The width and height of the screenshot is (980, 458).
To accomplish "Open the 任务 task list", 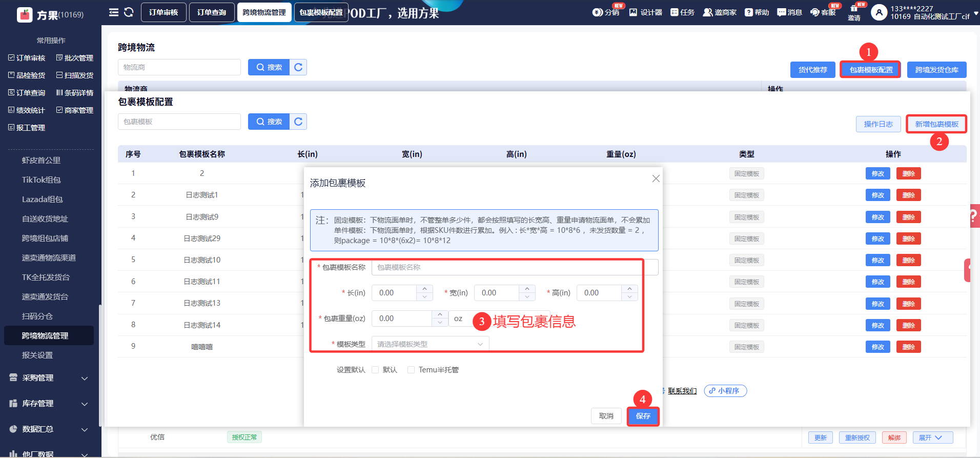I will coord(682,12).
